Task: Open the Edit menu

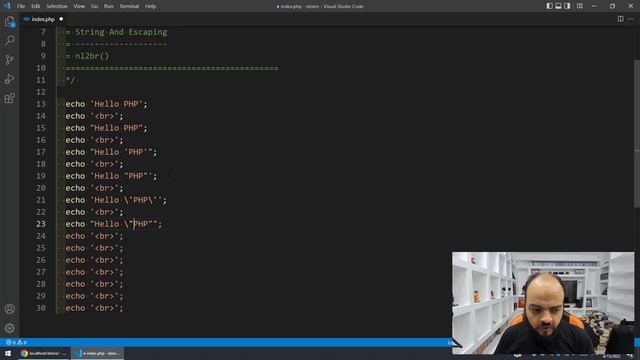Action: [x=36, y=6]
